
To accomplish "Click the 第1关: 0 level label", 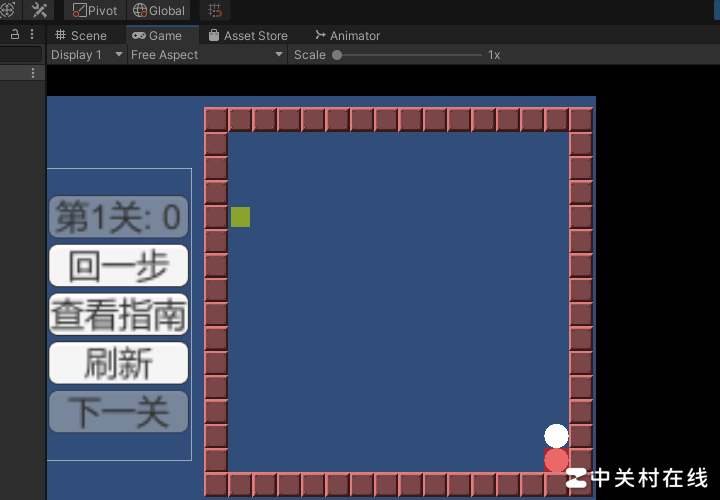I will point(118,217).
